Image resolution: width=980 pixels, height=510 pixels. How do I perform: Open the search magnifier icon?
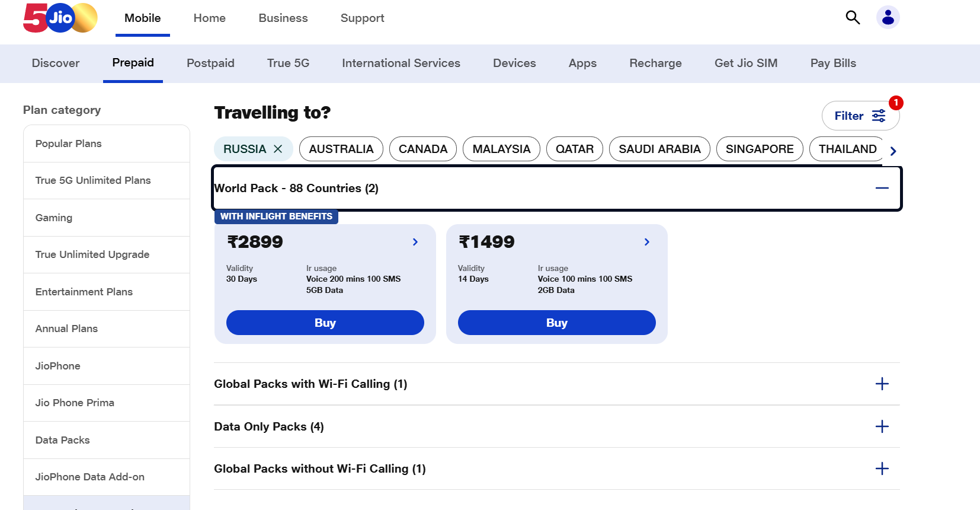point(853,18)
